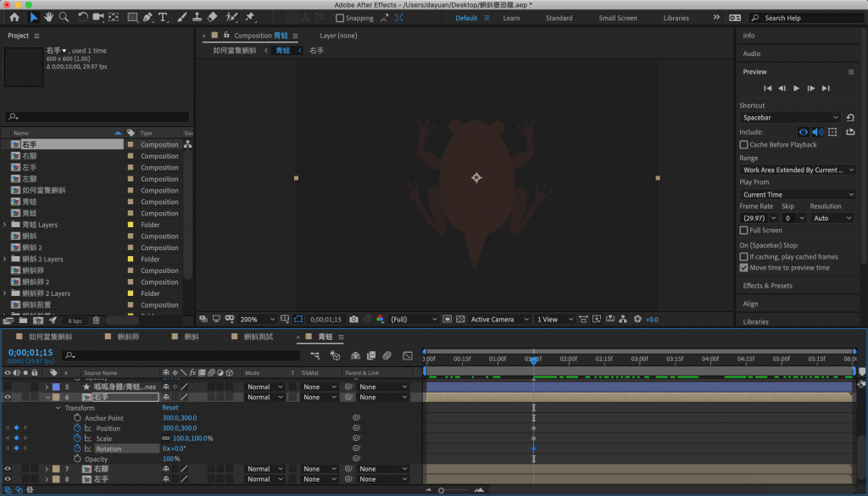Select the Rectangle shape tool

(133, 17)
